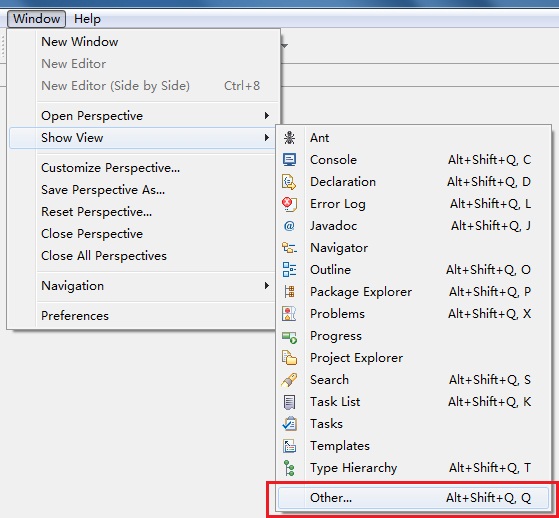The image size is (559, 518).
Task: Click the Outline view icon
Action: coord(289,270)
